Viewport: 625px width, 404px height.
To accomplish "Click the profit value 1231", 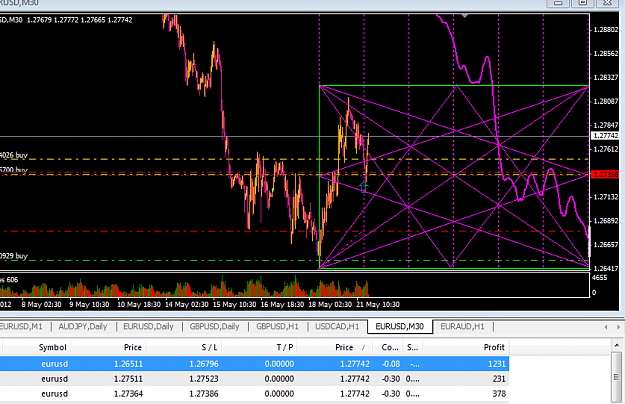I will [x=497, y=364].
